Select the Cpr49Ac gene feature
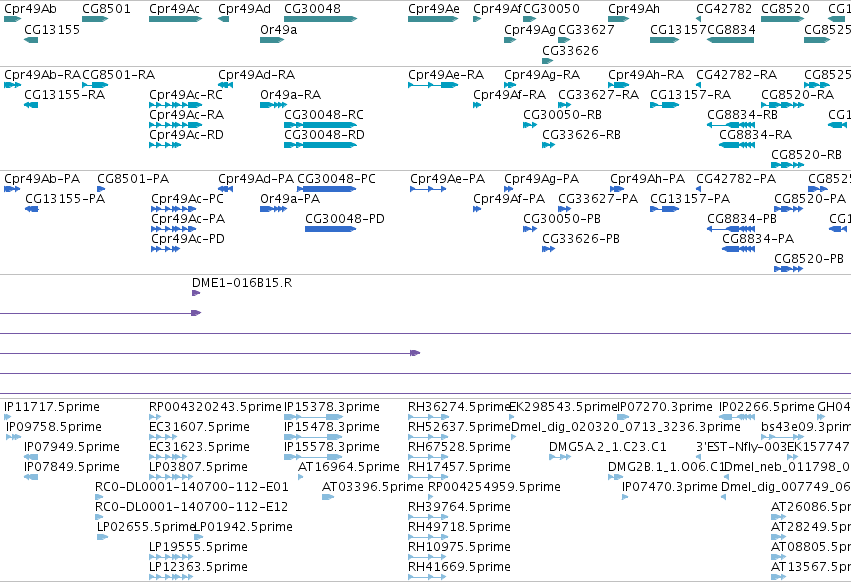The height and width of the screenshot is (582, 851). (175, 19)
